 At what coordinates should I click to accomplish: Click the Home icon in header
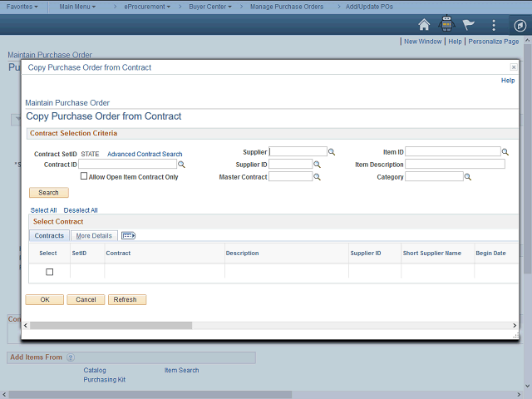pos(424,25)
